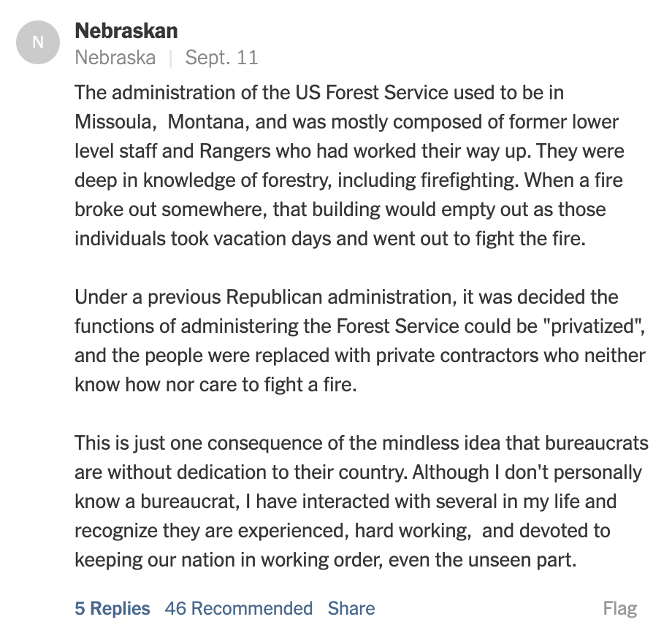Click the second paragraph starting "Under a previous"

351,340
